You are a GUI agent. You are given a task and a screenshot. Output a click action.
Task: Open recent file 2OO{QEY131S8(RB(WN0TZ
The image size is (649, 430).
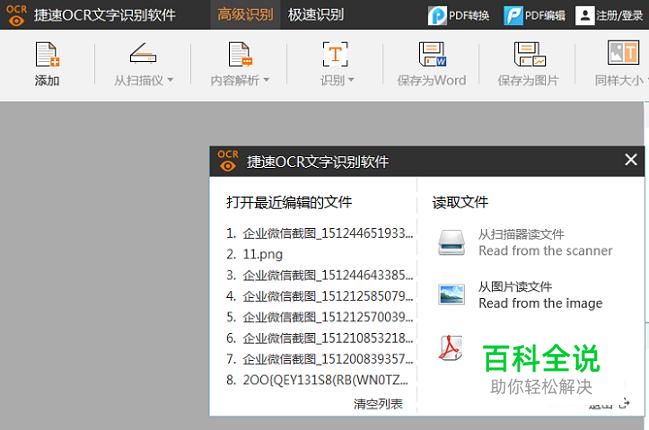click(317, 380)
